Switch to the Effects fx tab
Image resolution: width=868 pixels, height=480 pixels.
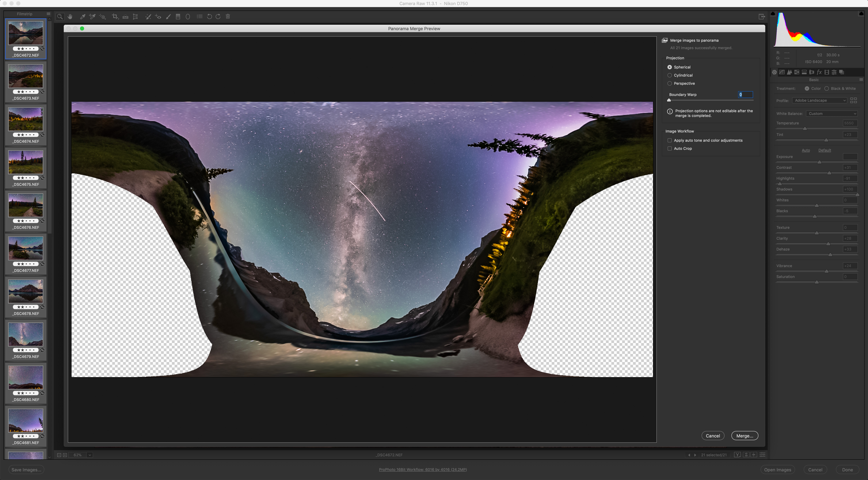819,72
